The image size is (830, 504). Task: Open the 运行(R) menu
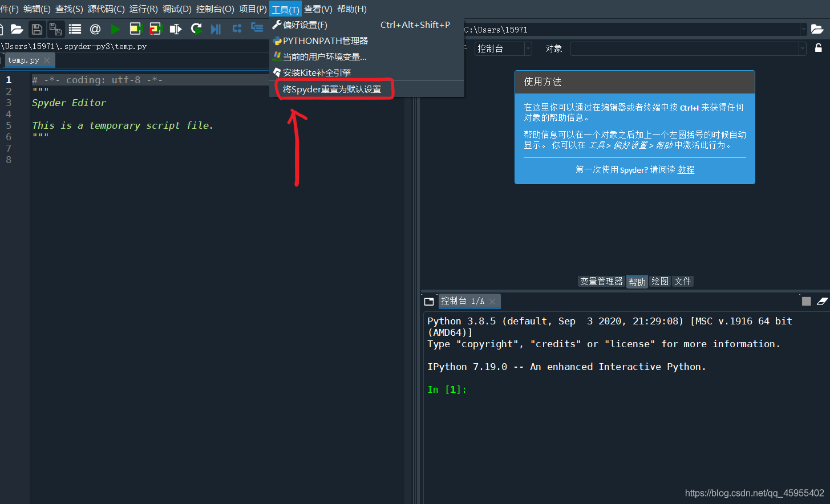[x=143, y=9]
